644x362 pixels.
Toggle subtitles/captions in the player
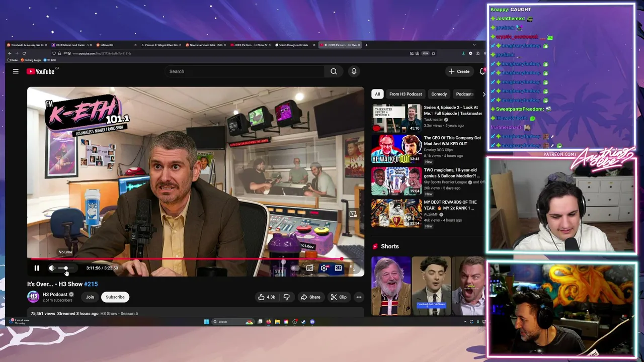coord(309,268)
